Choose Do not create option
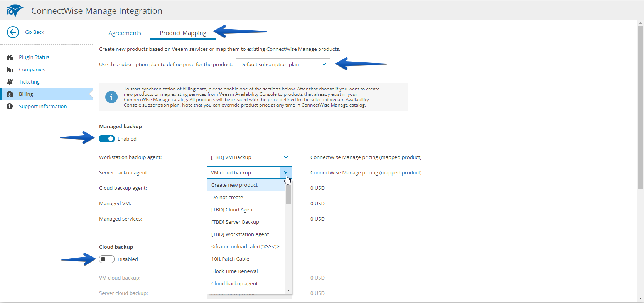Image resolution: width=644 pixels, height=303 pixels. [246, 197]
